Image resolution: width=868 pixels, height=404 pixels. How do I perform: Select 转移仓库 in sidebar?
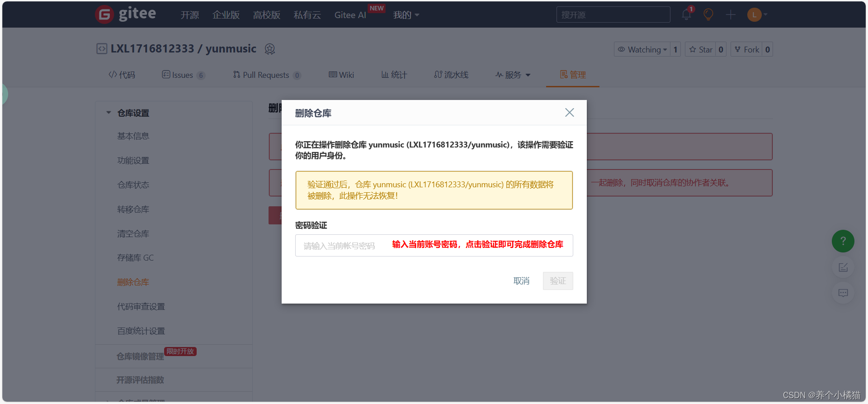coord(133,209)
